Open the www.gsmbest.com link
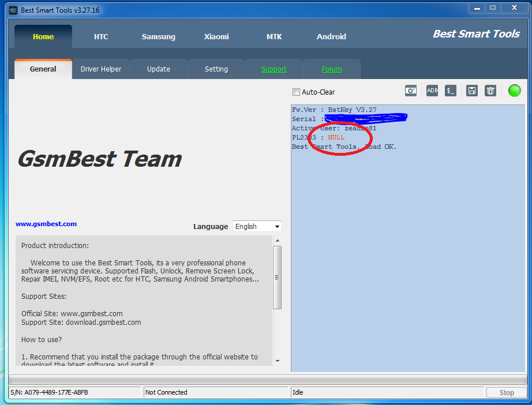 coord(46,224)
